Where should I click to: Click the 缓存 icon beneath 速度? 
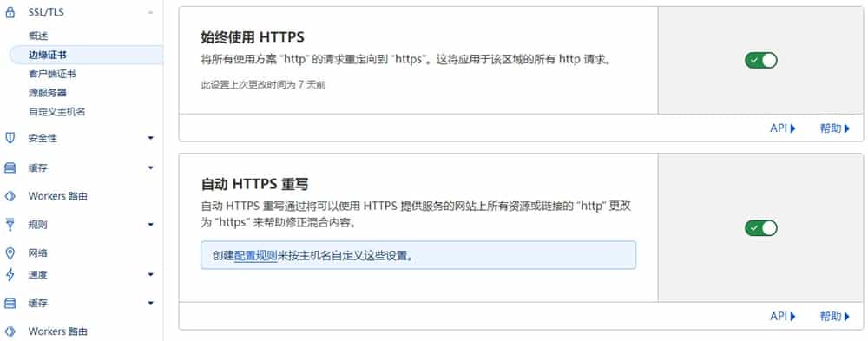tap(10, 303)
